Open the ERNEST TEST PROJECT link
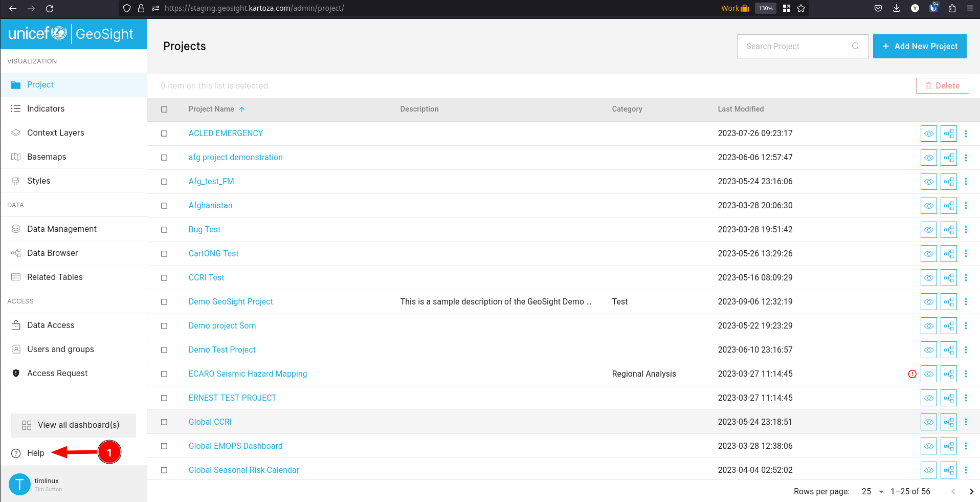Screen dimensions: 980x502 pyautogui.click(x=232, y=398)
